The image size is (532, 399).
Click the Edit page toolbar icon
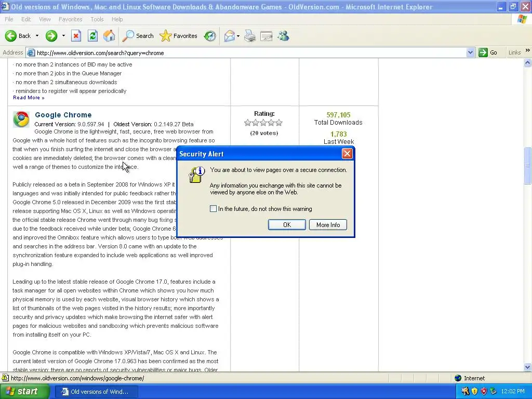coord(267,36)
